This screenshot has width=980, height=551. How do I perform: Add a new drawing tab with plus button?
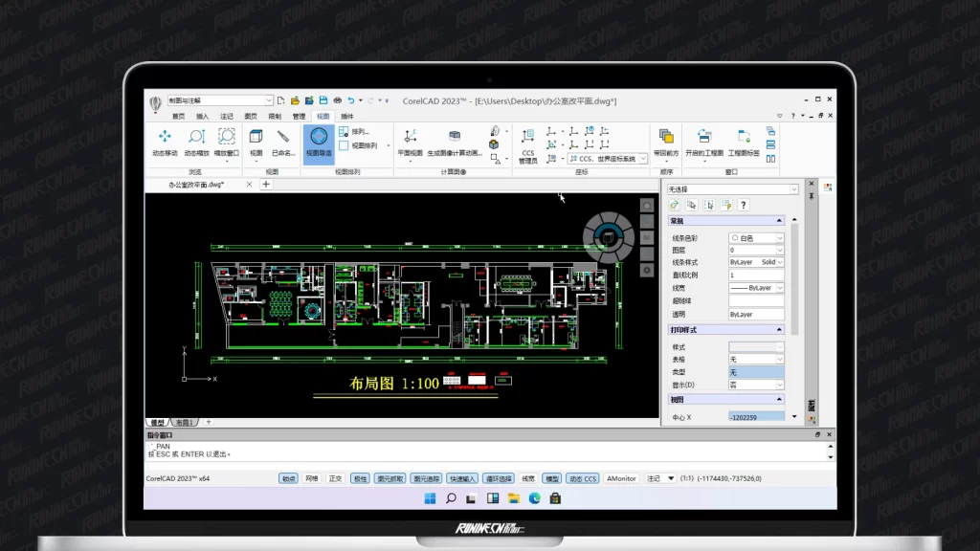tap(266, 184)
